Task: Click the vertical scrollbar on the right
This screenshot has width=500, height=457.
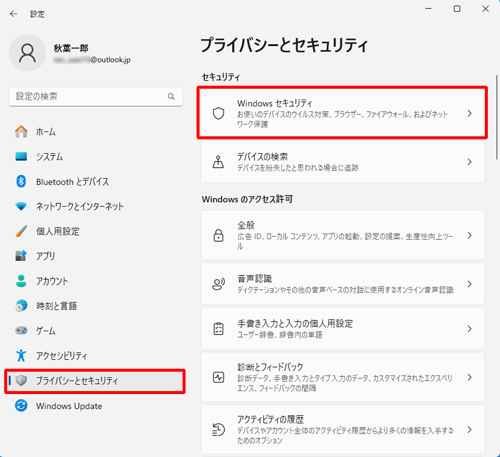Action: coord(497,117)
